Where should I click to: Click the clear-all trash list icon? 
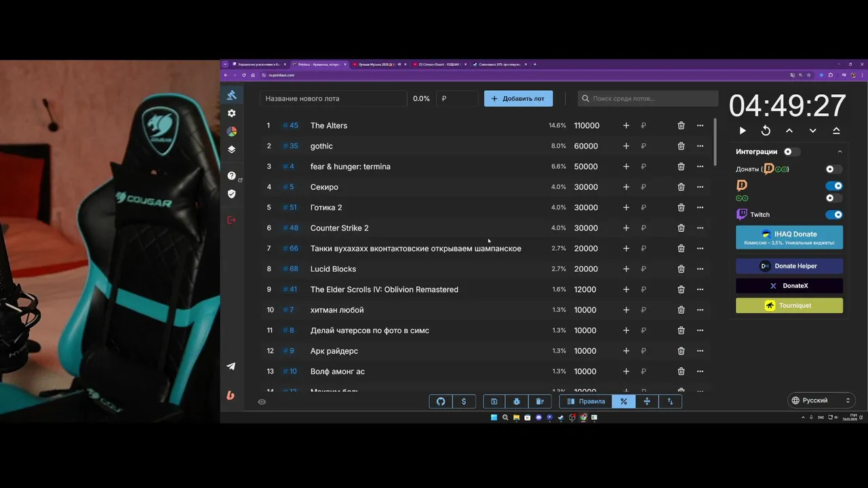tap(540, 401)
